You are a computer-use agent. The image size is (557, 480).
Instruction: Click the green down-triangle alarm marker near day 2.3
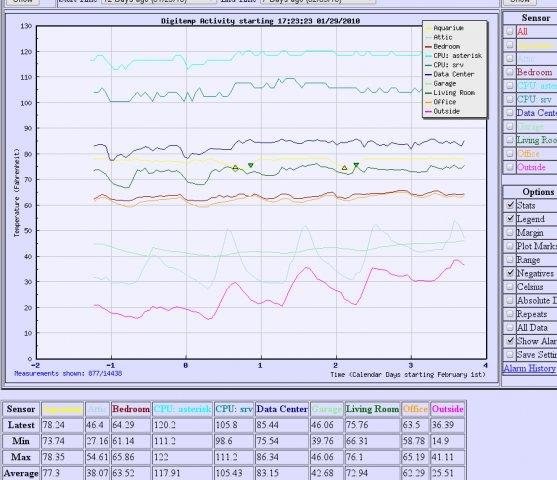pyautogui.click(x=356, y=165)
